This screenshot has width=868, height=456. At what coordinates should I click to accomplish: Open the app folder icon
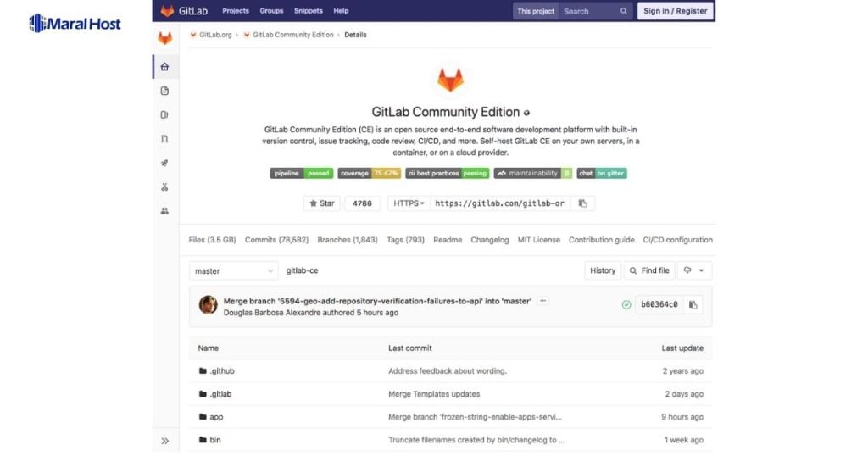pos(203,417)
